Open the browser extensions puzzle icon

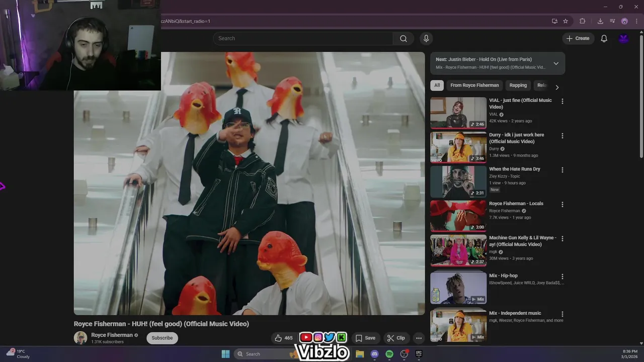(x=583, y=21)
